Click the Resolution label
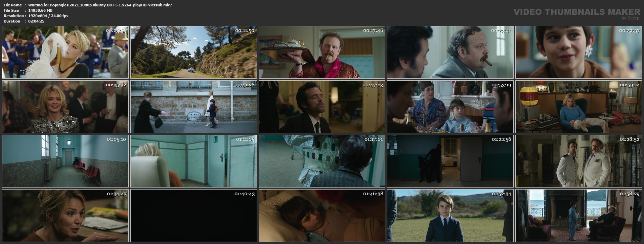This screenshot has width=644, height=244. [13, 16]
